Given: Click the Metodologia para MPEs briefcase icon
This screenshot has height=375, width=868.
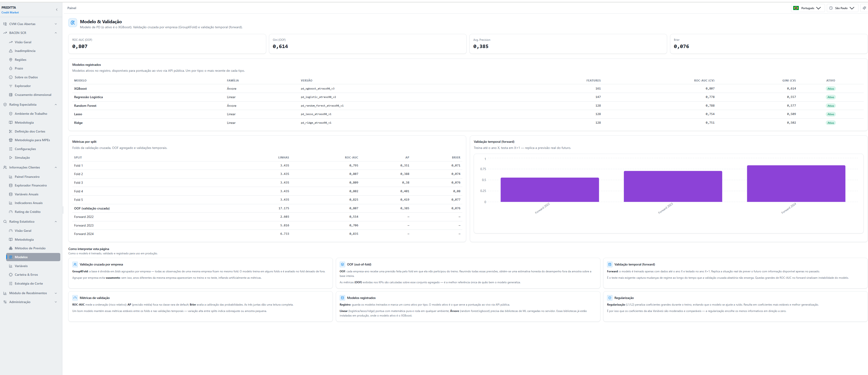Looking at the screenshot, I should click(11, 140).
